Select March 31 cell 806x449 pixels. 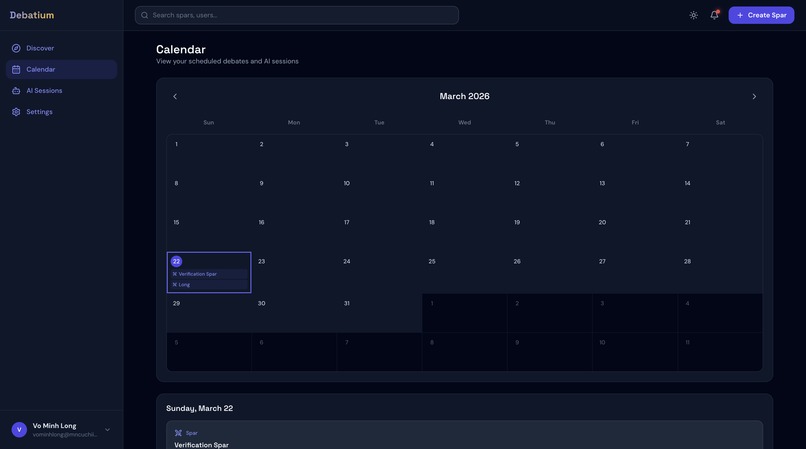tap(379, 313)
